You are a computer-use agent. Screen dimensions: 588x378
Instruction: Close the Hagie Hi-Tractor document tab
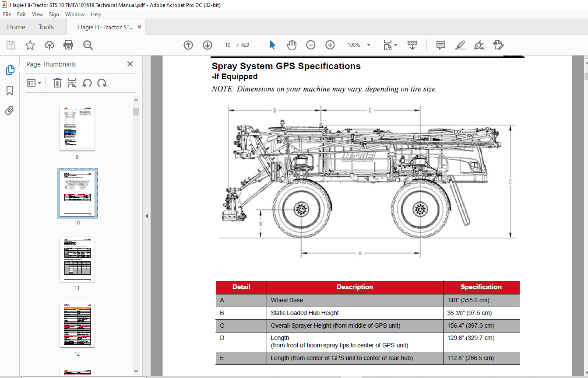pos(139,27)
